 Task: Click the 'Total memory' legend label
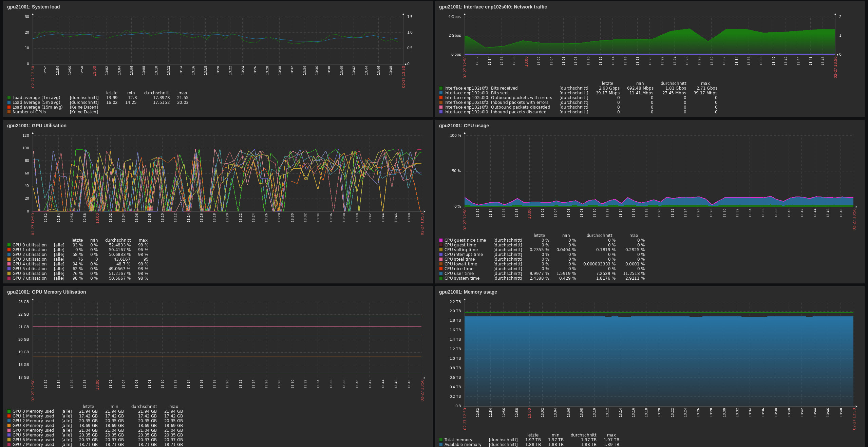coord(458,440)
